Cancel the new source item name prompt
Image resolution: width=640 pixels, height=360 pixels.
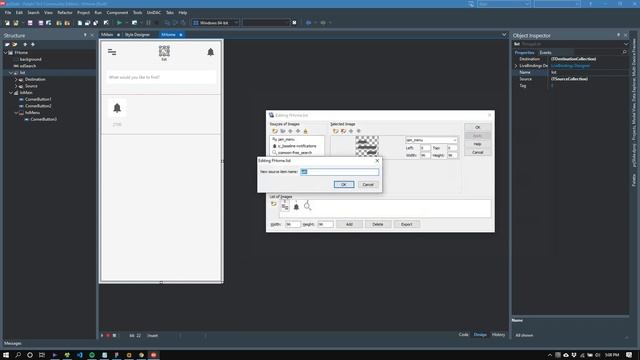368,184
